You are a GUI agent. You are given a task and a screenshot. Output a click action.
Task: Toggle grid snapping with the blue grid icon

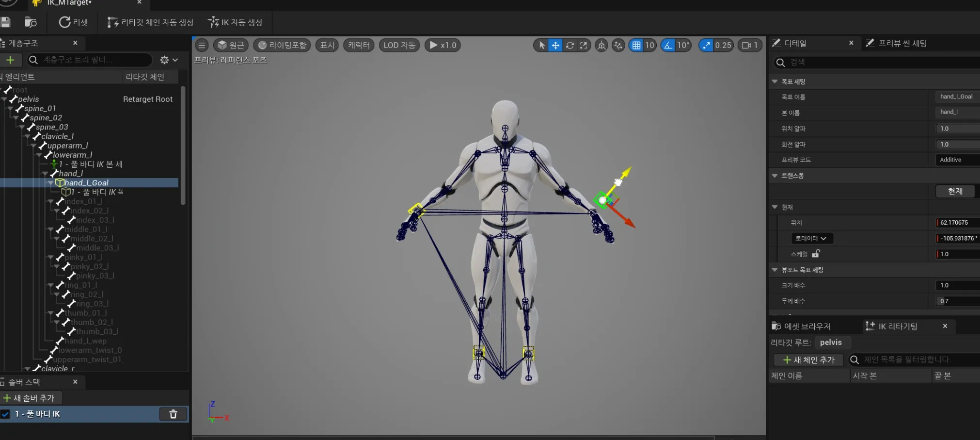tap(636, 45)
